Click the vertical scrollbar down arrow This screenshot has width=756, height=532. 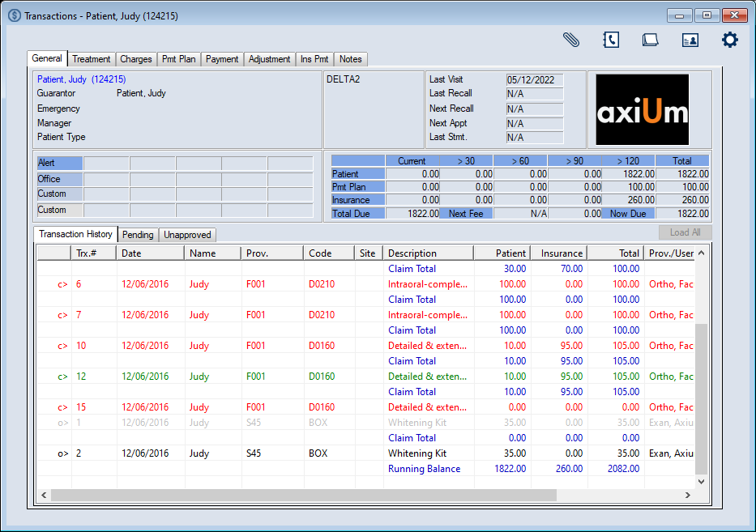click(x=702, y=481)
